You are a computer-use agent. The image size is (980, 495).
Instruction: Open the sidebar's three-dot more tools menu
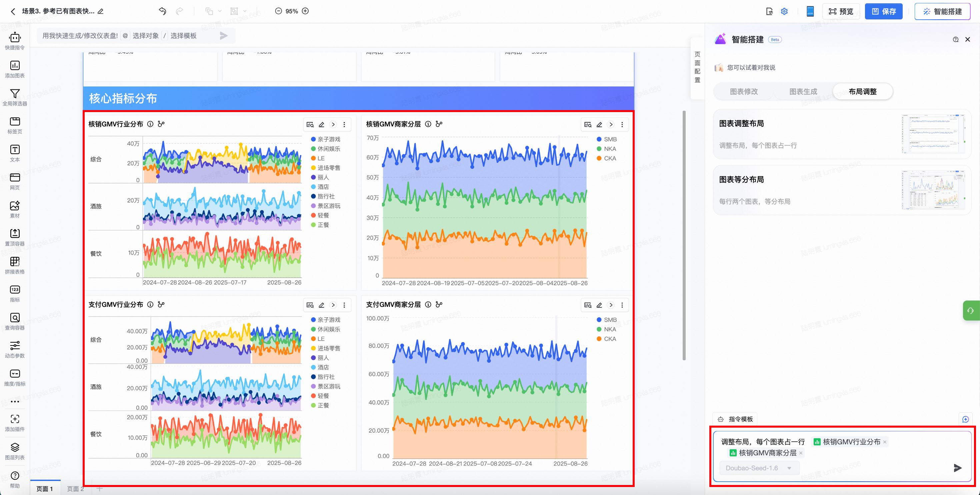14,402
